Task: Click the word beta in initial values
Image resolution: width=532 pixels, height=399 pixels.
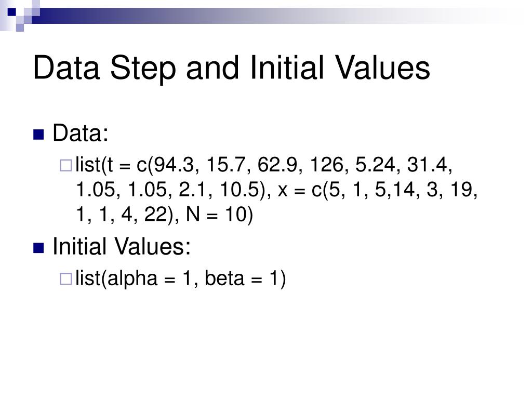Action: pyautogui.click(x=224, y=278)
